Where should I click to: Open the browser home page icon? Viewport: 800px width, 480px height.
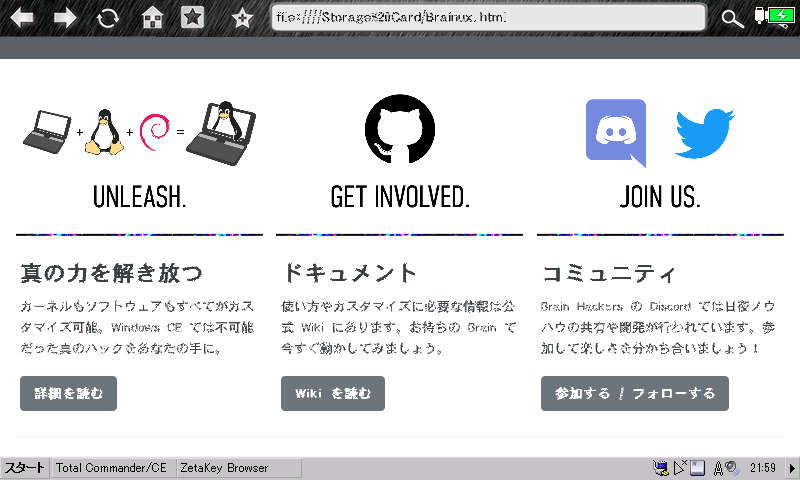coord(152,18)
